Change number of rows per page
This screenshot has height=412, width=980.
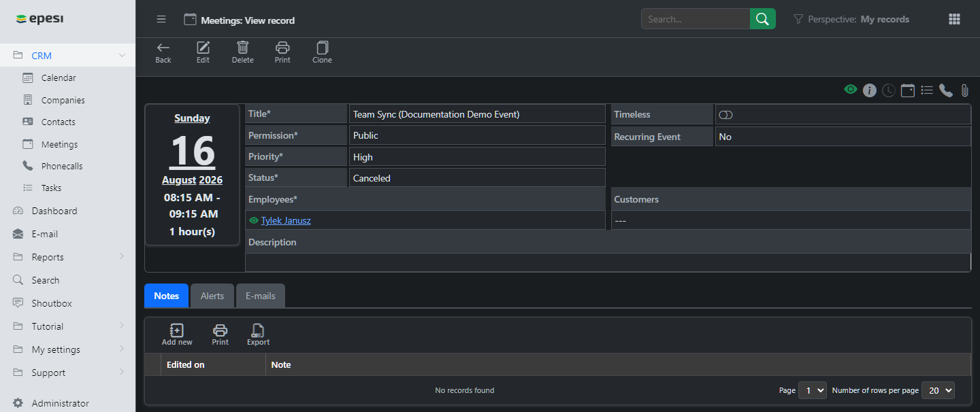938,390
